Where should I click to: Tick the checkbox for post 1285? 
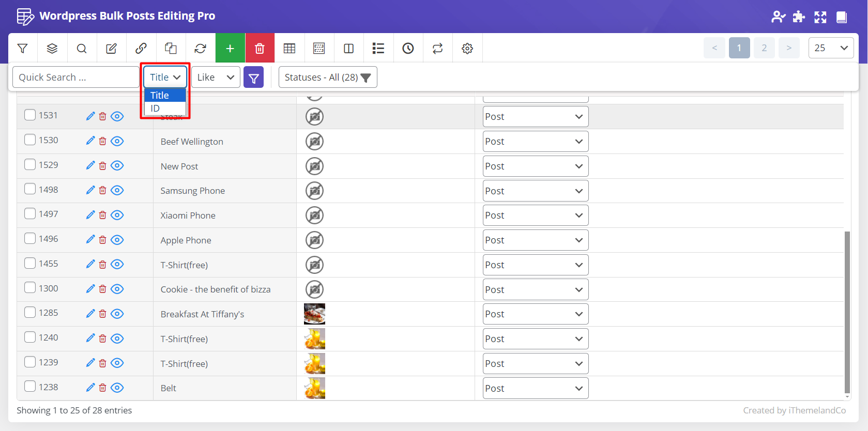click(x=30, y=313)
